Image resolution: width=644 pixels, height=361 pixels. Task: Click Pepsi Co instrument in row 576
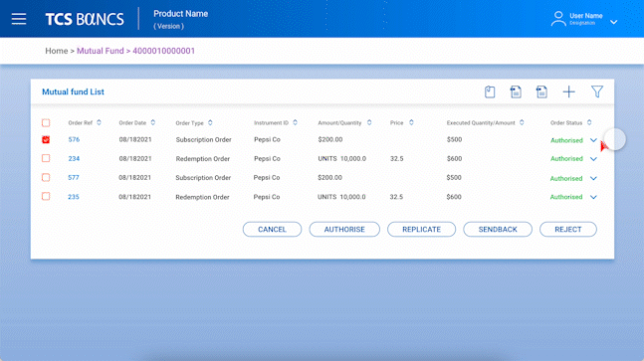tap(267, 139)
